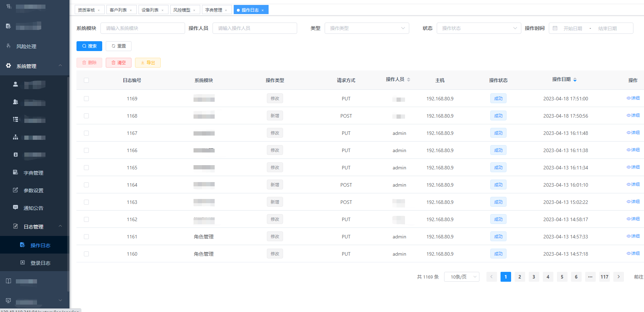Check the row for log 1163
The height and width of the screenshot is (312, 644).
86,202
